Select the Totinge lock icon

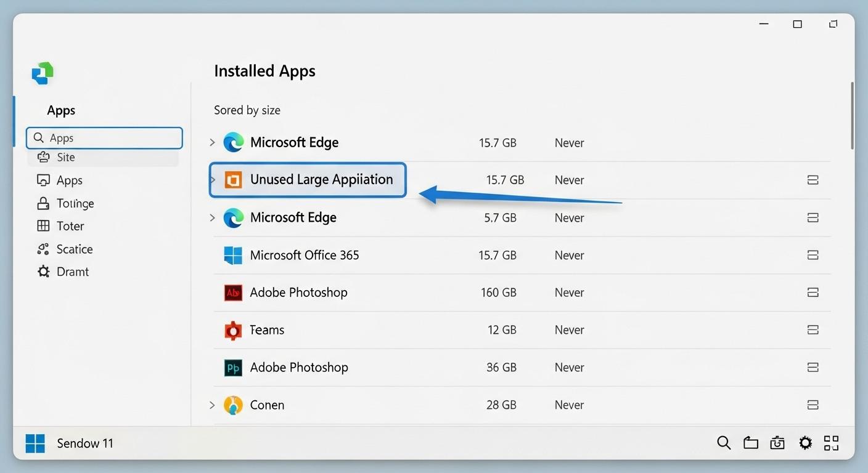click(x=43, y=203)
